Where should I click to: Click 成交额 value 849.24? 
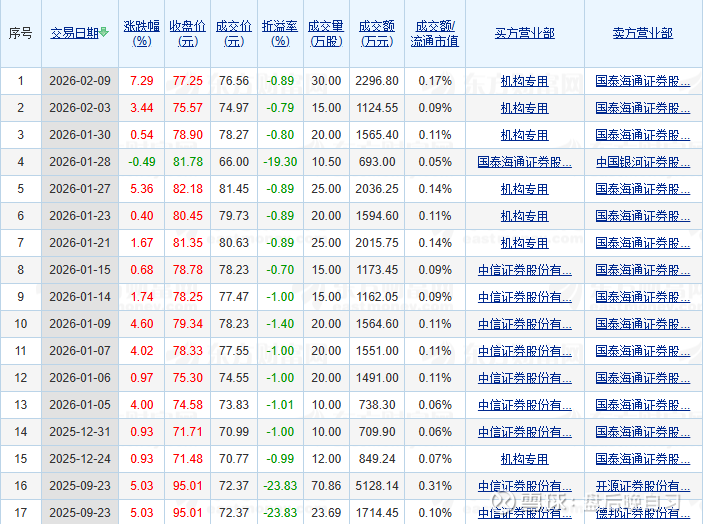377,459
